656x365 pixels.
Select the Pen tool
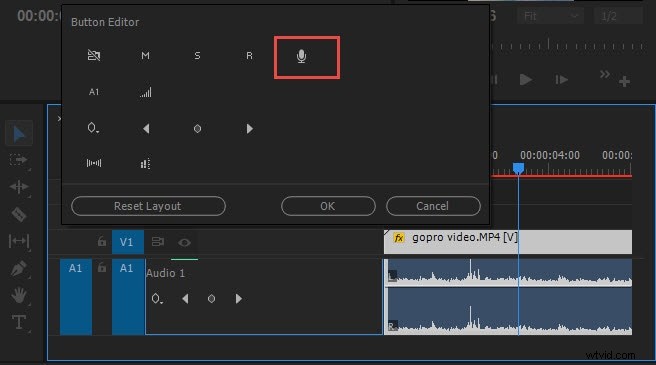tap(19, 268)
